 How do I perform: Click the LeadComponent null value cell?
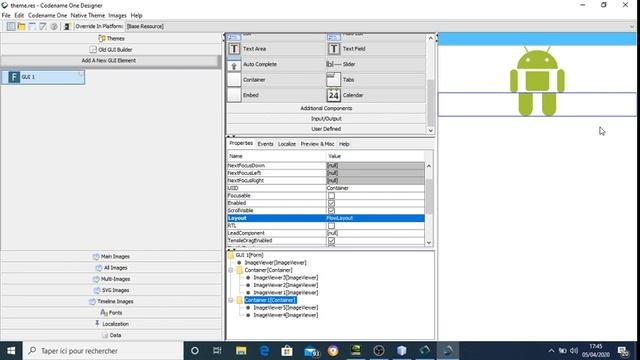coord(375,233)
